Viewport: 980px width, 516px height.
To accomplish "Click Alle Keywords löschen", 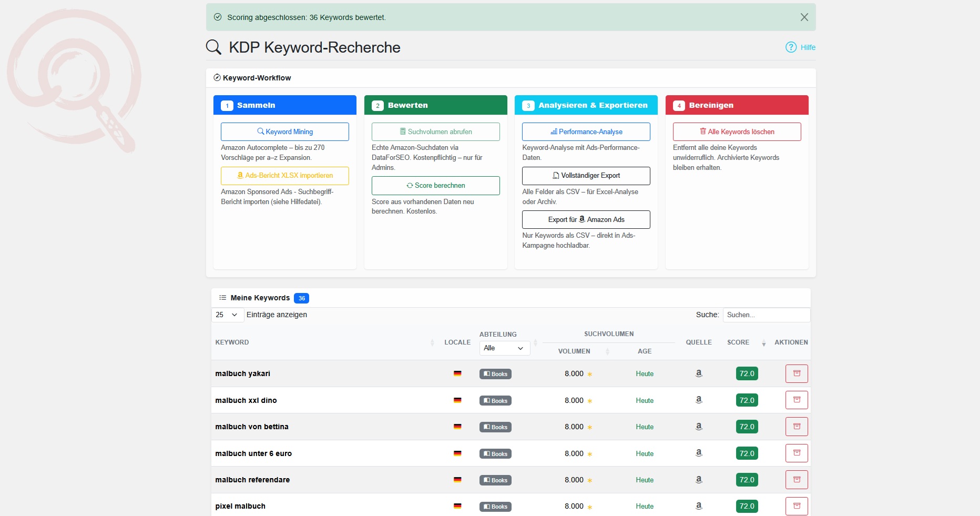I will point(737,131).
